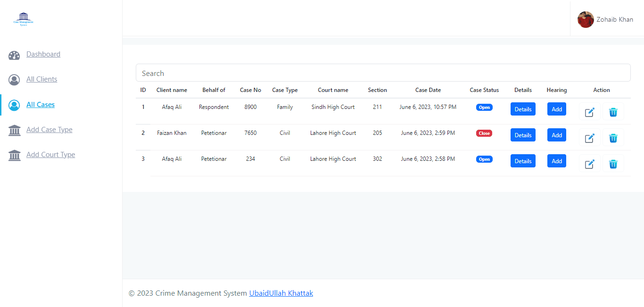Add hearing for case number 7650

pyautogui.click(x=556, y=135)
